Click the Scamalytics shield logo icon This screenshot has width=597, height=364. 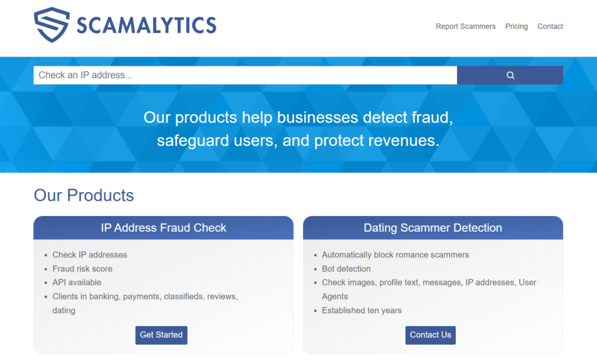(52, 24)
